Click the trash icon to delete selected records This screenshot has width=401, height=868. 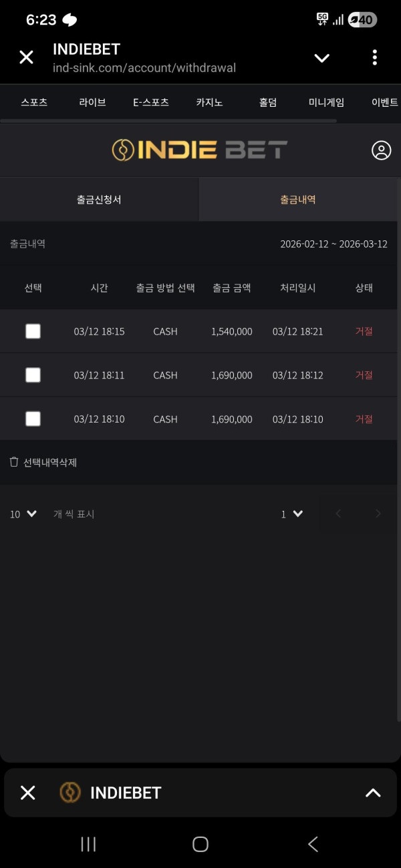click(x=14, y=462)
